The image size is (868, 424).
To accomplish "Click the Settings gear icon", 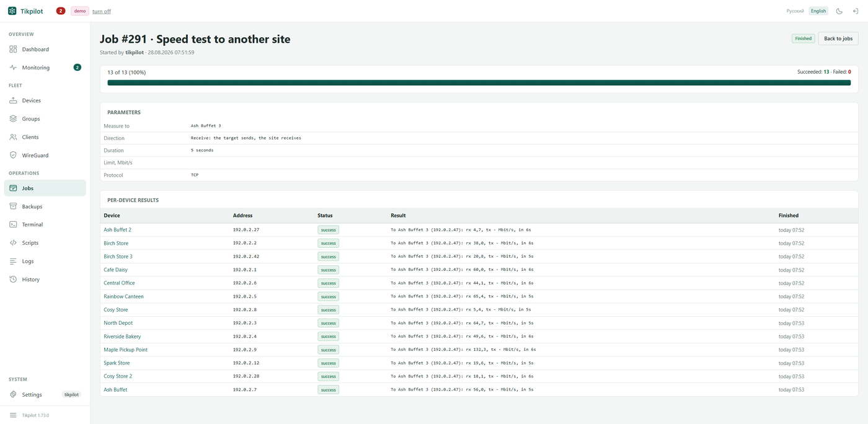I will (13, 394).
